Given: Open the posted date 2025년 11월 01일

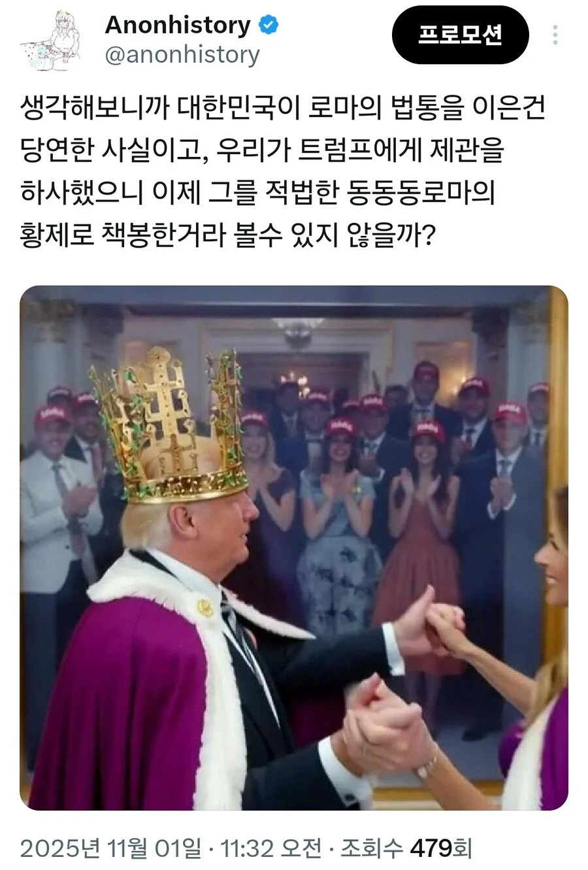Looking at the screenshot, I should 110,848.
